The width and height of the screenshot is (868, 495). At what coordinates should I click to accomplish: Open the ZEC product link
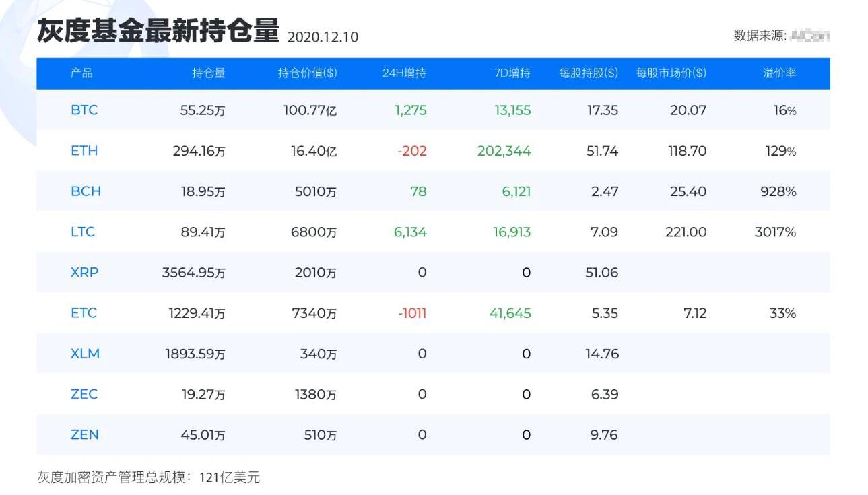click(84, 394)
